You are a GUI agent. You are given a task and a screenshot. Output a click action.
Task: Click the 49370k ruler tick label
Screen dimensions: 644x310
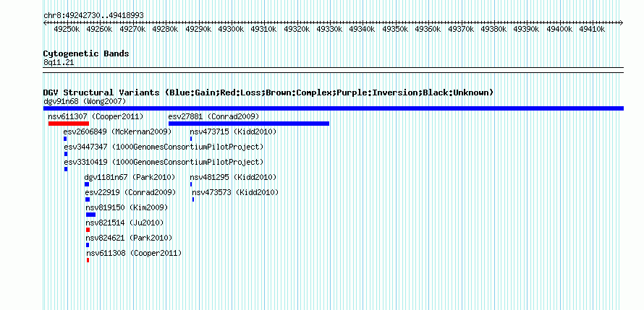[x=461, y=30]
